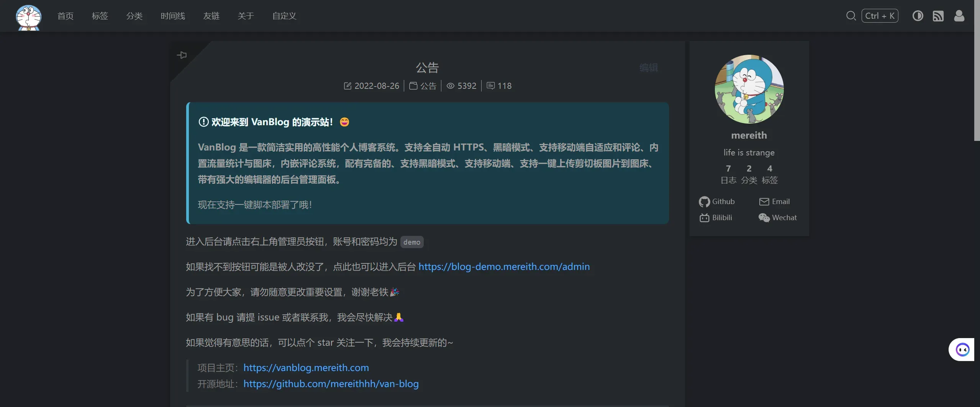Click the admin user icon
This screenshot has height=407, width=980.
click(959, 16)
